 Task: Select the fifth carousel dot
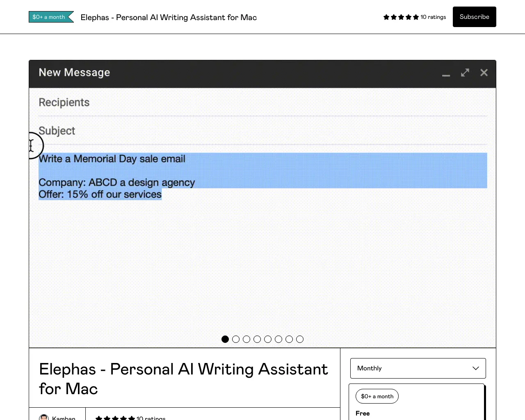pos(268,339)
